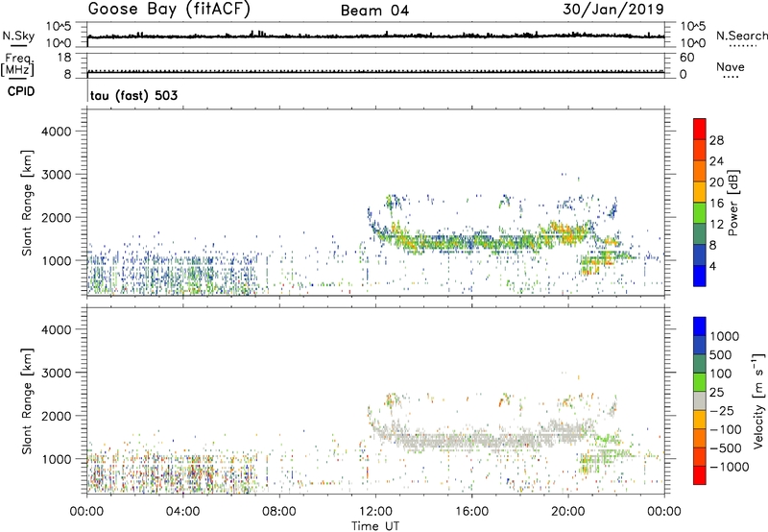This screenshot has height=532, width=768.
Task: Click the 'Time UT' axis label
Action: [x=375, y=525]
